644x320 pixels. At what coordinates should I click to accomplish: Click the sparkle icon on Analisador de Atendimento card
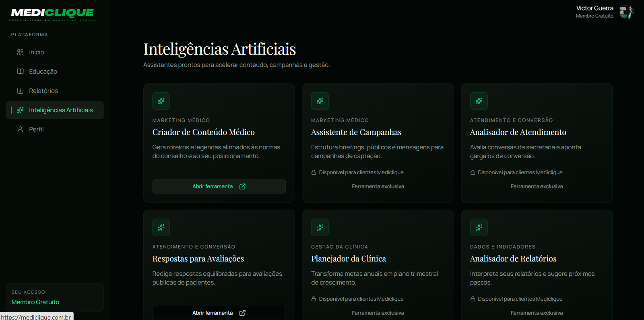pos(479,101)
